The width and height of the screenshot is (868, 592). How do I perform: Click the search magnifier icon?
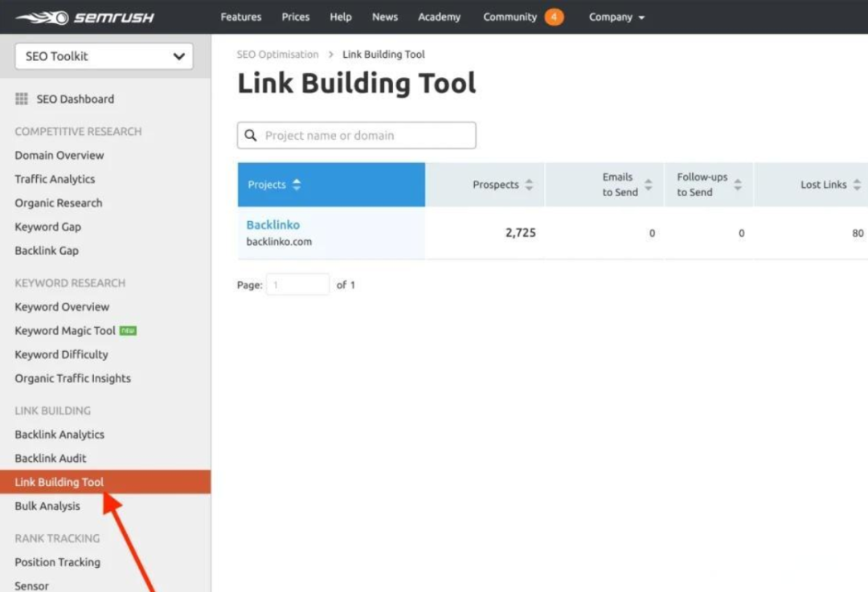pyautogui.click(x=251, y=136)
